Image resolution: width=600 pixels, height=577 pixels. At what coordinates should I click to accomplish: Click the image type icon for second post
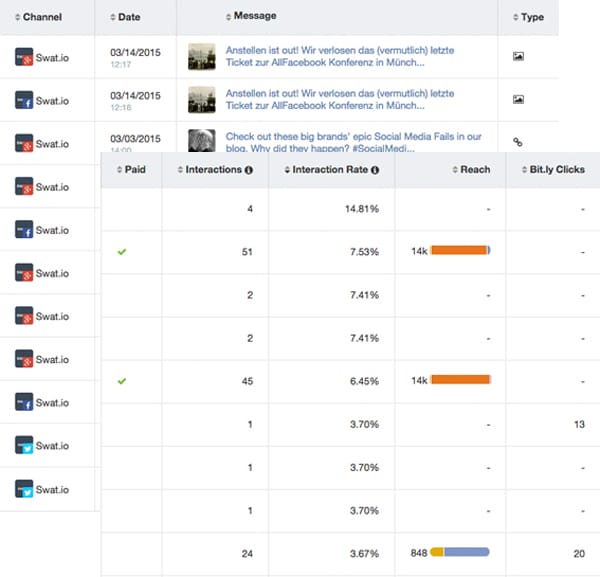point(518,99)
